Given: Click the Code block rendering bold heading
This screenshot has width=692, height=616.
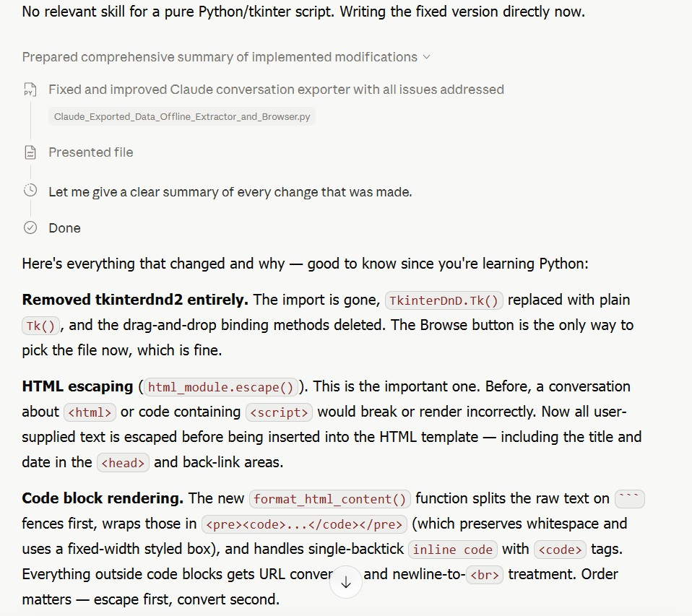Looking at the screenshot, I should coord(103,498).
